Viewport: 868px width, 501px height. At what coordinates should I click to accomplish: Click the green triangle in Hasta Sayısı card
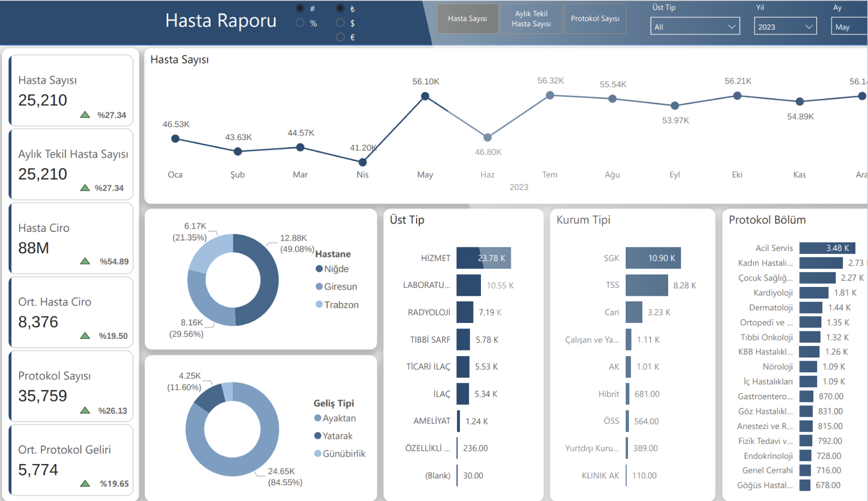(85, 115)
